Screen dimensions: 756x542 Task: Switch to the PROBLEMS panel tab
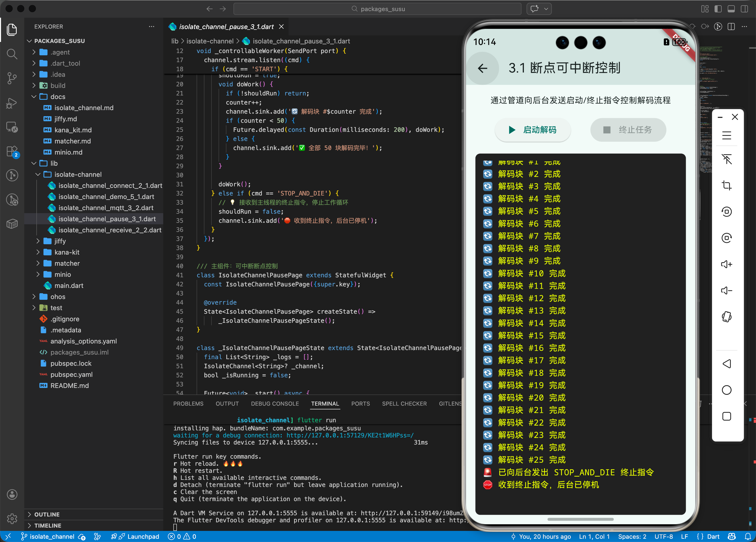pos(188,403)
